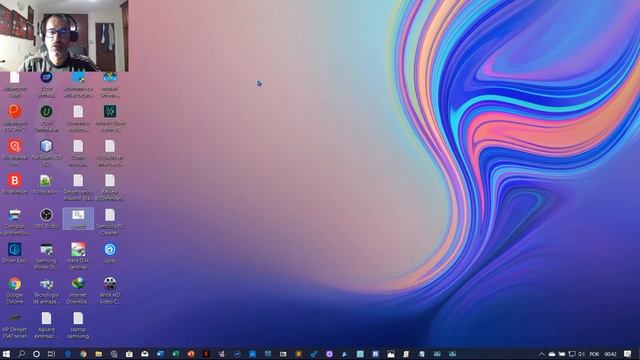Open taskbar search magnifier

[x=21, y=354]
